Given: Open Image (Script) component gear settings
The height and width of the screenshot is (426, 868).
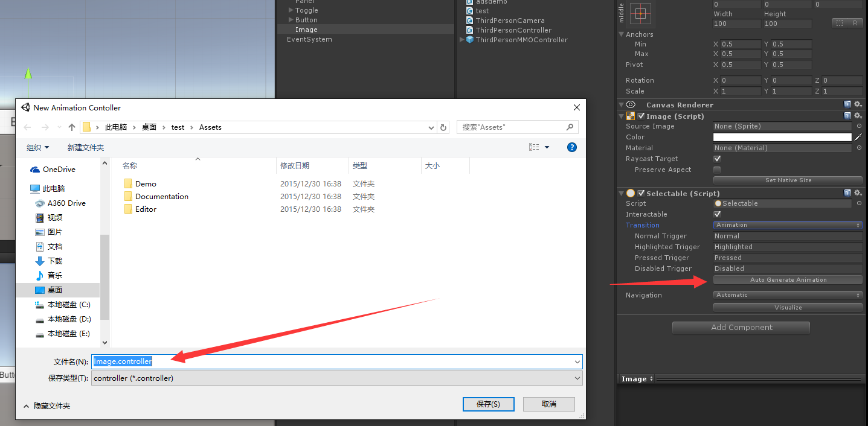Looking at the screenshot, I should [x=857, y=116].
